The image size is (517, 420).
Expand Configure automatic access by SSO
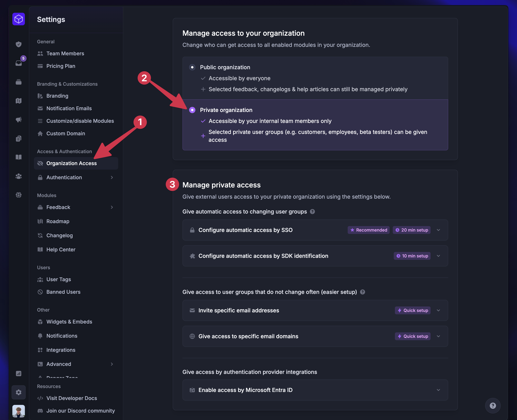438,230
